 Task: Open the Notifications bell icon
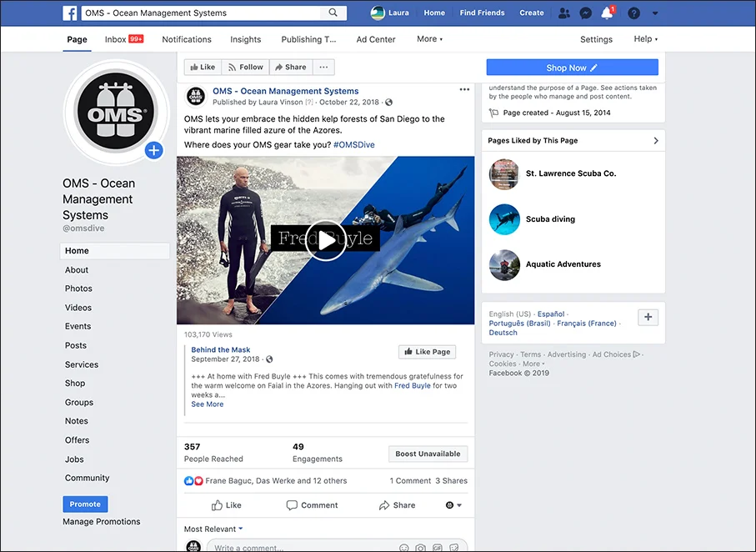coord(607,13)
